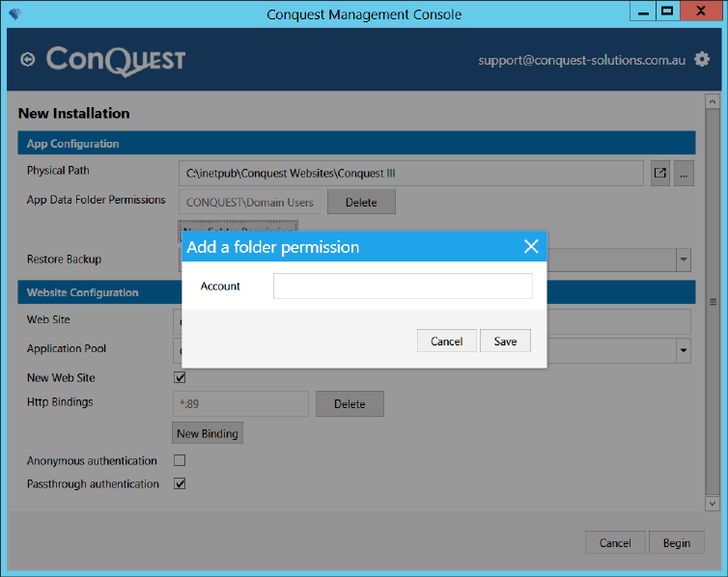This screenshot has height=577, width=728.
Task: Open the settings gear icon
Action: point(702,60)
